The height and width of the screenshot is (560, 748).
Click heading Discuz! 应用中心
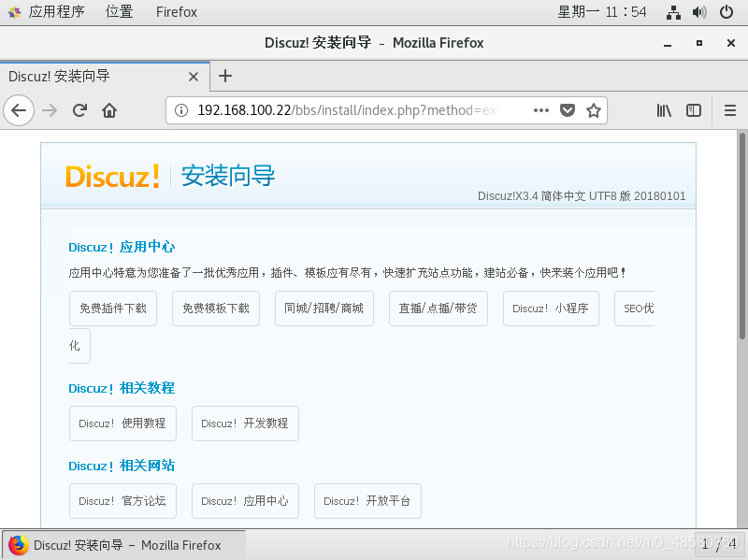[x=122, y=247]
